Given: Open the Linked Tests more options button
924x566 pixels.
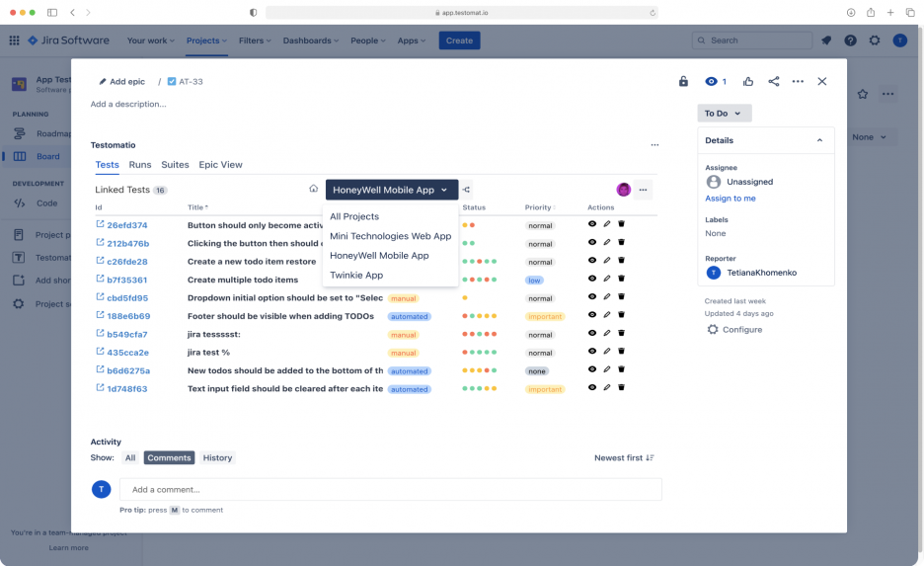Looking at the screenshot, I should pos(643,190).
